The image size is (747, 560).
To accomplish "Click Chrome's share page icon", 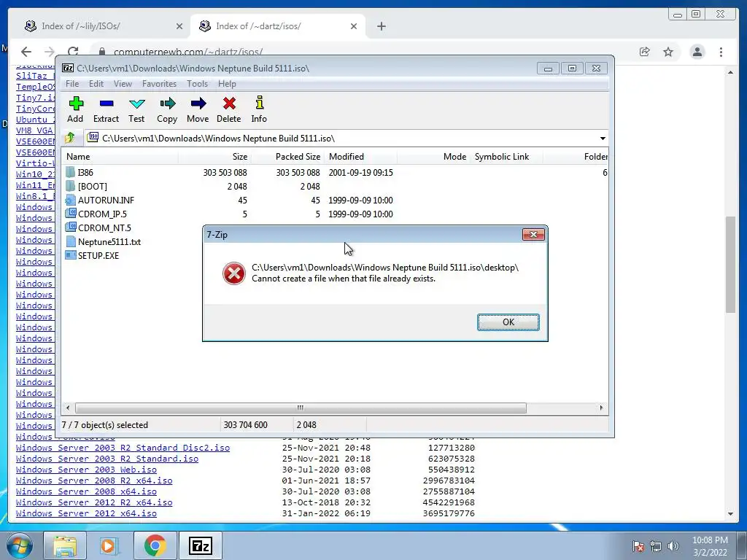I will click(645, 52).
